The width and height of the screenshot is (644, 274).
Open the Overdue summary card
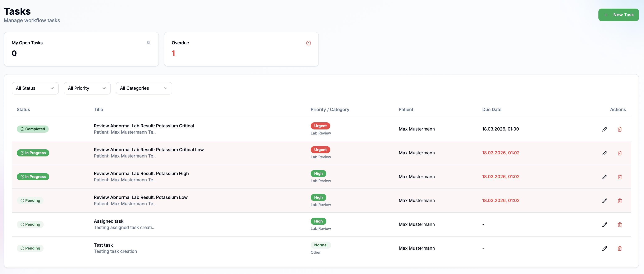[241, 49]
